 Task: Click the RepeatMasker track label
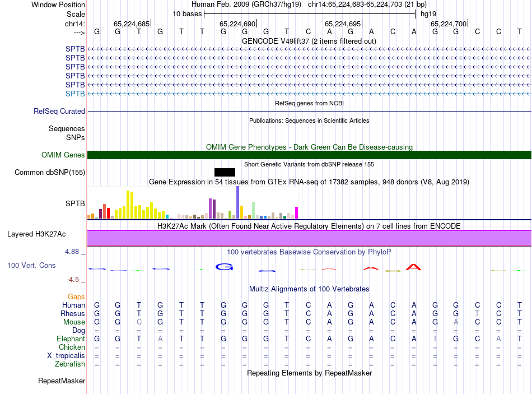coord(62,381)
